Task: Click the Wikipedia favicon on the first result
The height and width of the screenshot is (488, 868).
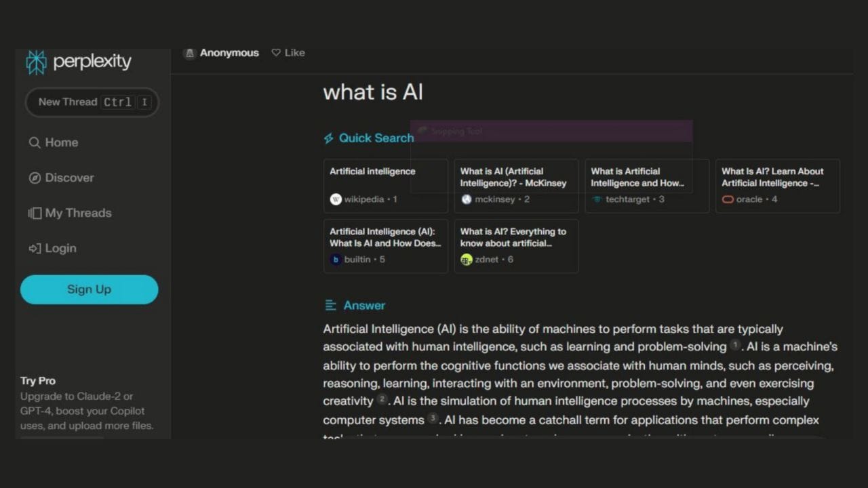Action: pyautogui.click(x=336, y=199)
